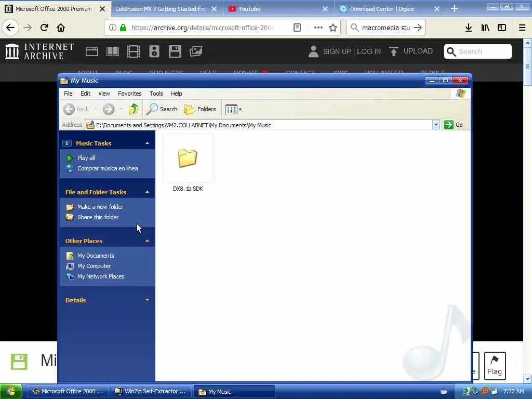Close the YouTube tab
This screenshot has height=399, width=532.
click(x=325, y=9)
